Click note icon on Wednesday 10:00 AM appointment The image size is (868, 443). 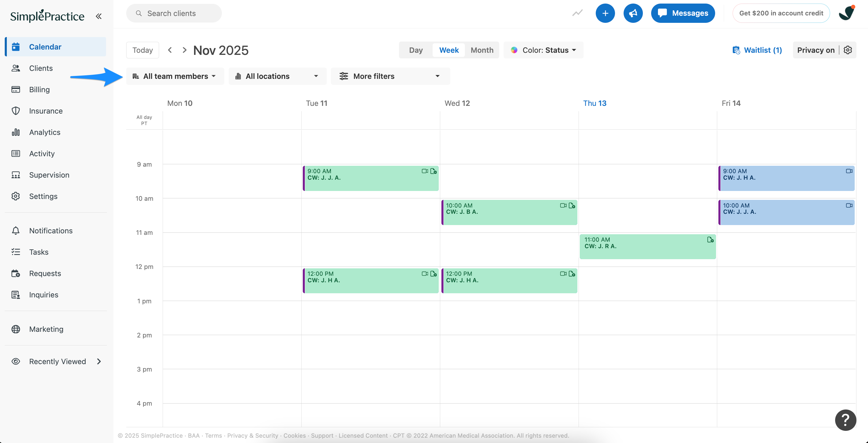pyautogui.click(x=572, y=205)
